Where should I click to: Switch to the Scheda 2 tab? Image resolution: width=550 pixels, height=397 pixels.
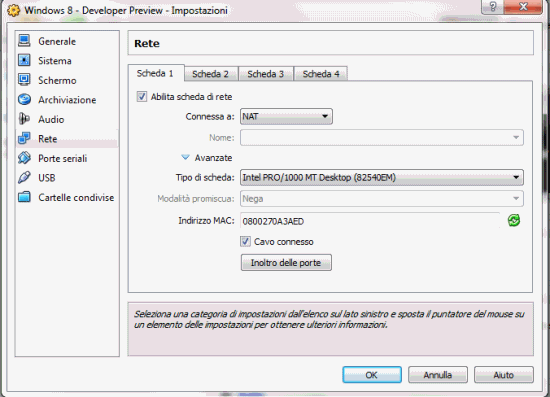210,74
